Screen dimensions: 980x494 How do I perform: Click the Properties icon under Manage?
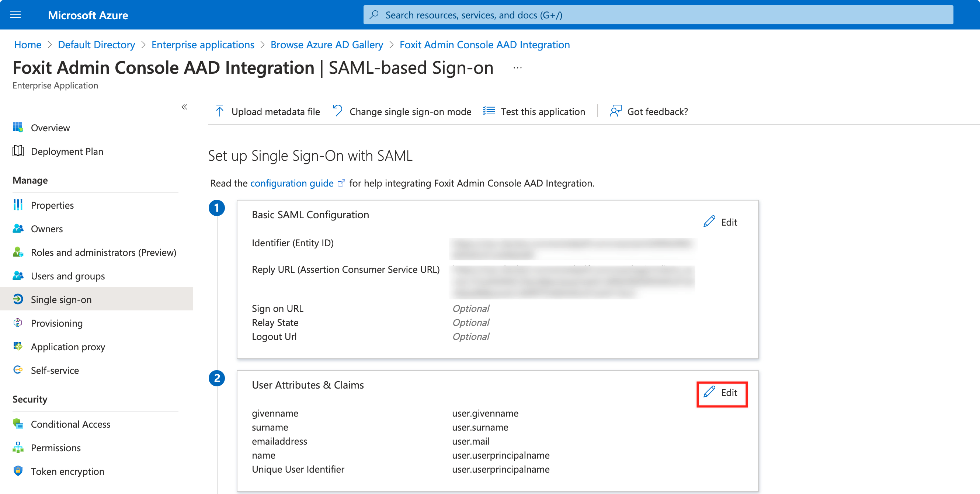(x=18, y=205)
